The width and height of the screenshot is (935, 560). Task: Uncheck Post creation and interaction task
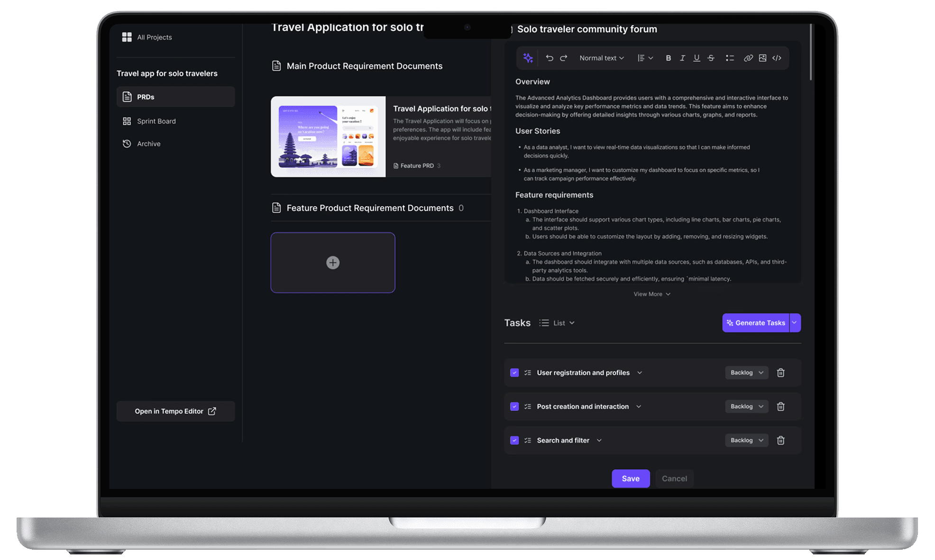pyautogui.click(x=514, y=406)
